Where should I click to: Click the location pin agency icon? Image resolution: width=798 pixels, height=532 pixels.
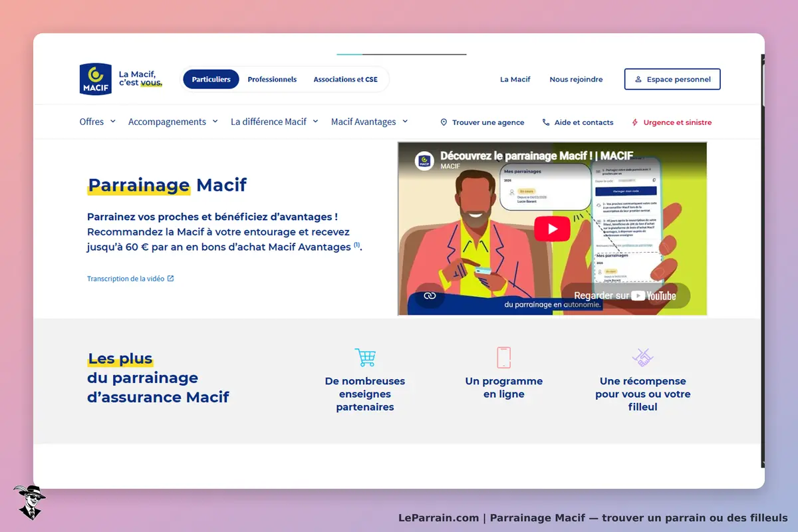[x=444, y=122]
